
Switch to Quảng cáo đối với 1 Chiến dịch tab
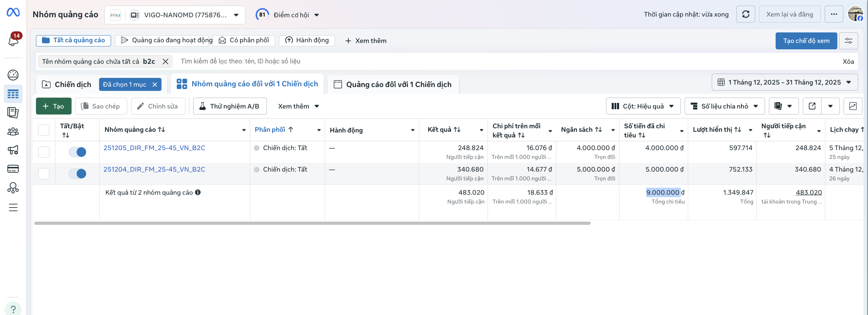pyautogui.click(x=393, y=85)
